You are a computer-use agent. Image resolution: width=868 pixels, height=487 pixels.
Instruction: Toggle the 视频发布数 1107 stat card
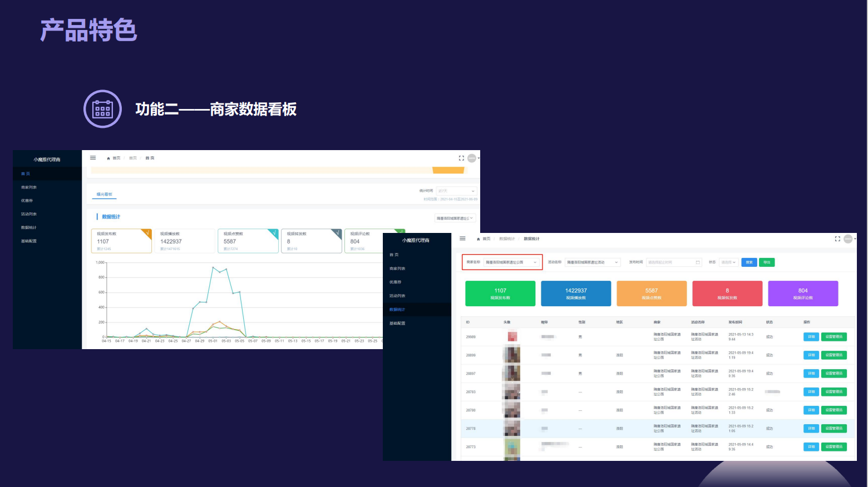point(121,241)
